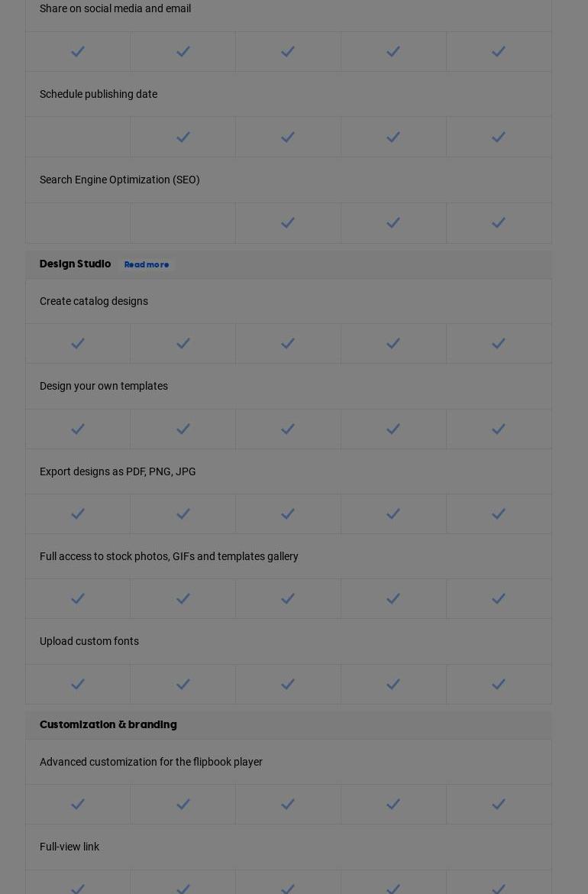The image size is (588, 894).
Task: Click the Customization & branding section heading
Action: coord(108,725)
